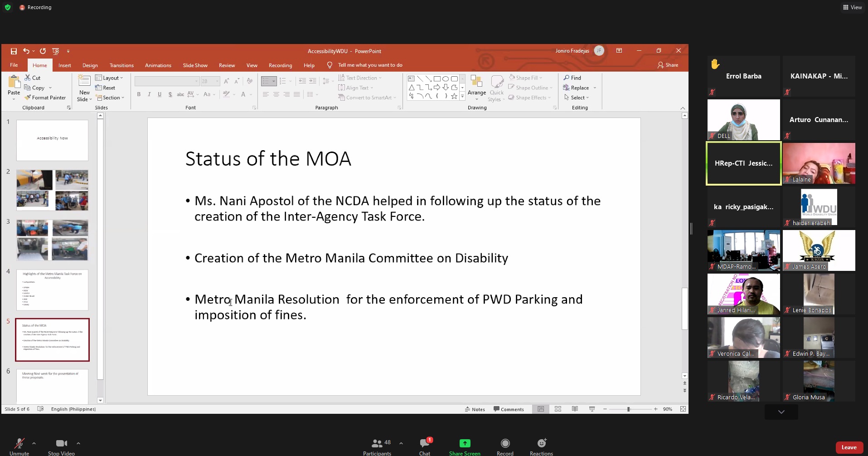868x456 pixels.
Task: Toggle Italic formatting
Action: 149,94
